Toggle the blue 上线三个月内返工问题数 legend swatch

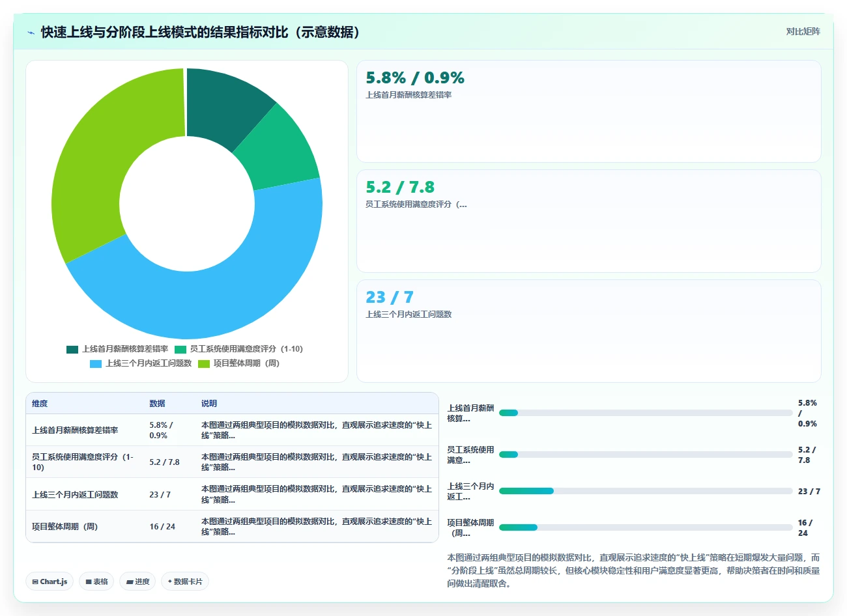96,363
